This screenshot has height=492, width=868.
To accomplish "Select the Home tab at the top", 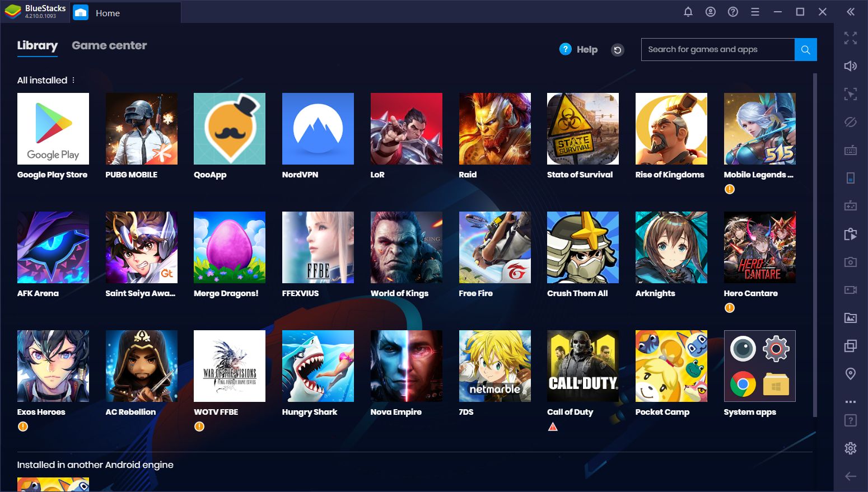I will coord(108,12).
